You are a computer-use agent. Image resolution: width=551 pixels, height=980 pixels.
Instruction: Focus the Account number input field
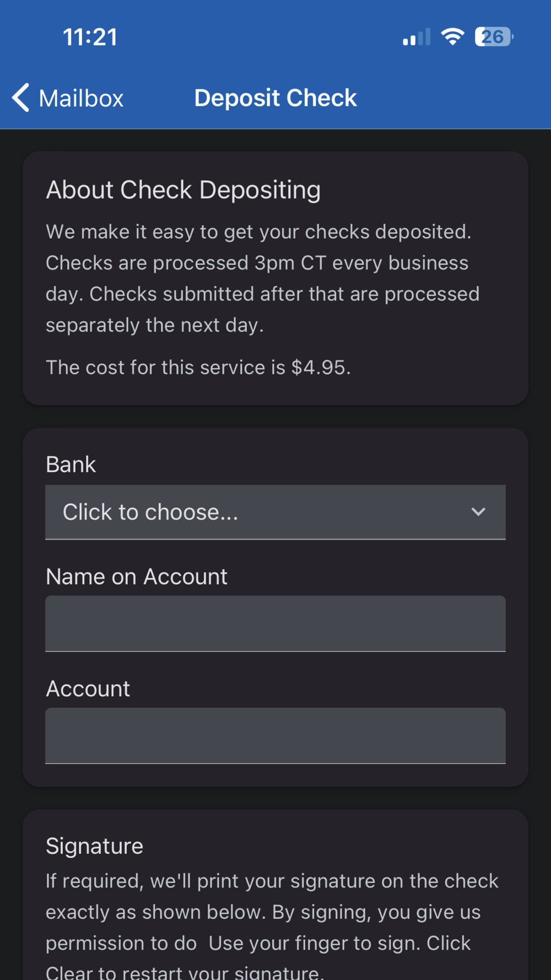[275, 735]
